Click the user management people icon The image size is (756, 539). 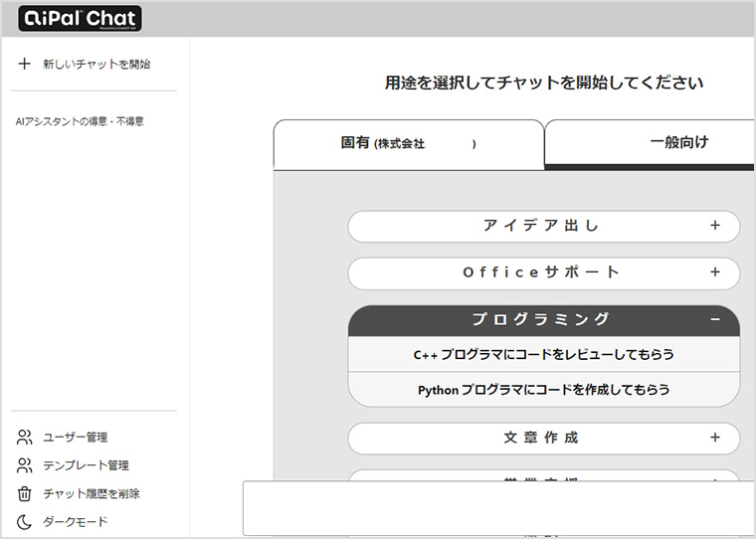25,438
